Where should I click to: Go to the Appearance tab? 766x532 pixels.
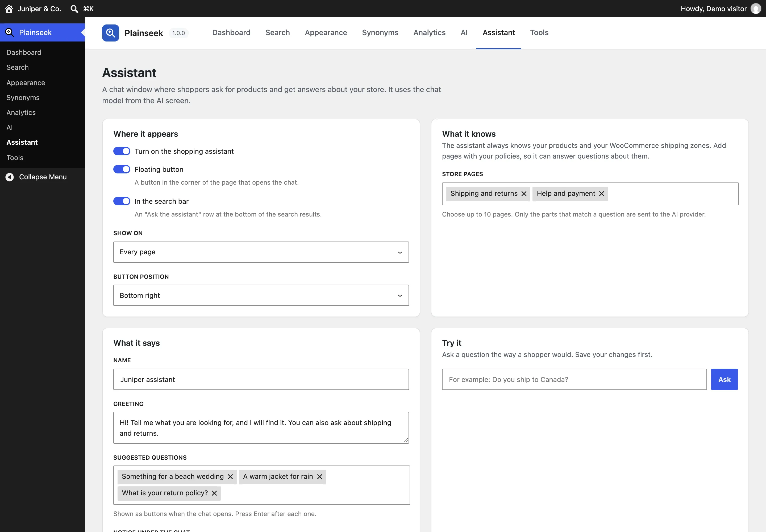click(x=326, y=33)
